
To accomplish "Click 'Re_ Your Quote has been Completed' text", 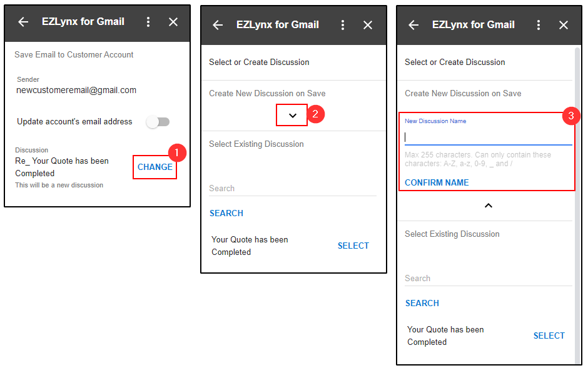I will tap(62, 167).
